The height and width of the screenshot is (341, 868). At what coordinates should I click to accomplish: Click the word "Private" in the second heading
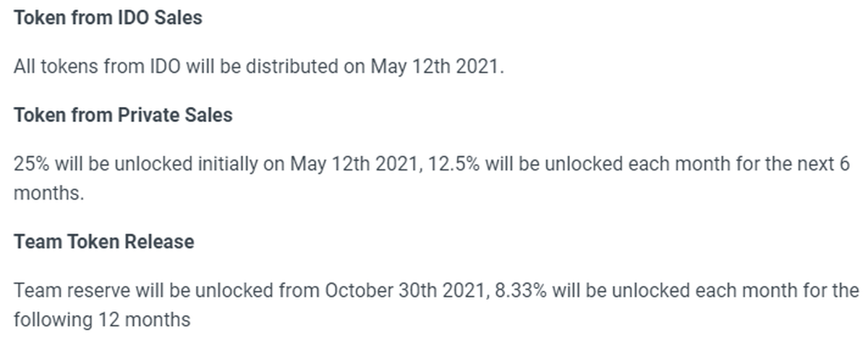149,115
